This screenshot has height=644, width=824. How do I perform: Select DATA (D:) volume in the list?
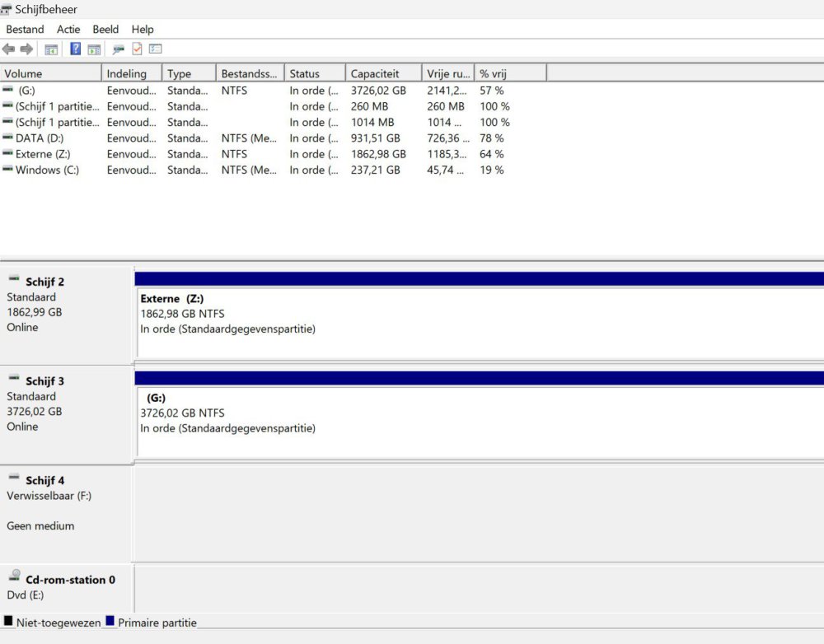(x=39, y=138)
